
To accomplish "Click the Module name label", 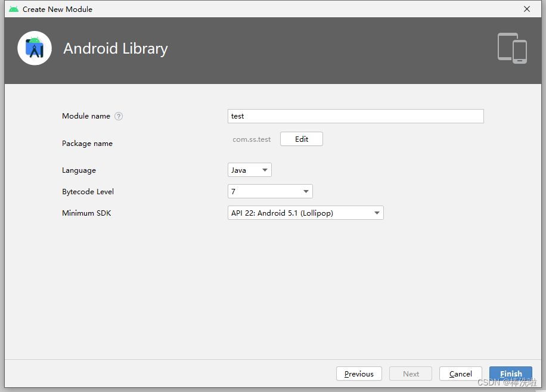I will pos(86,116).
